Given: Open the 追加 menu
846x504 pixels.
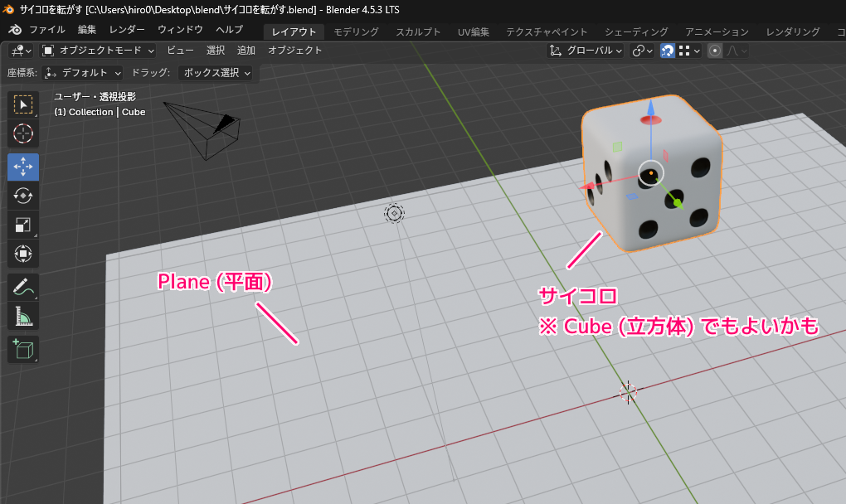Looking at the screenshot, I should pos(246,51).
